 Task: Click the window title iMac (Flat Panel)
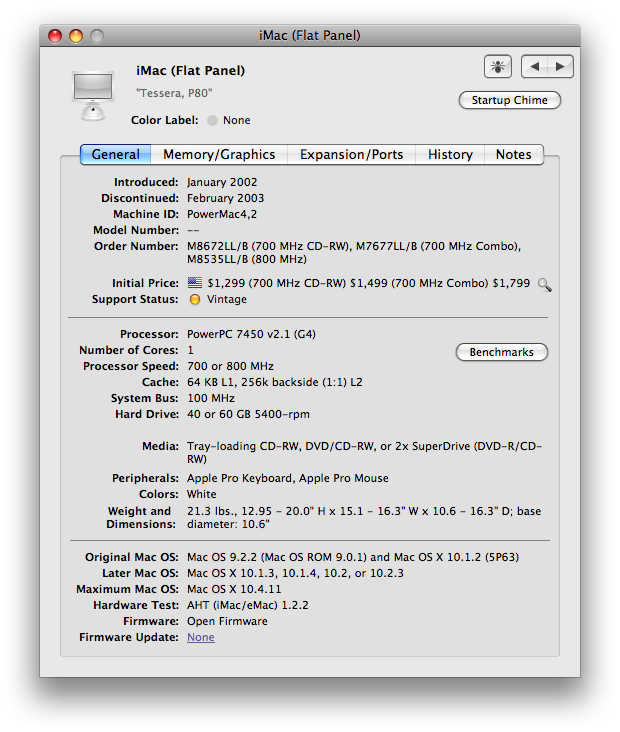310,36
